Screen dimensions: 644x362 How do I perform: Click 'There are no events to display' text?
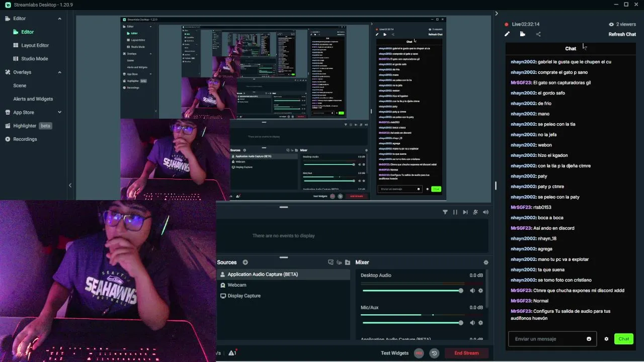(x=283, y=236)
